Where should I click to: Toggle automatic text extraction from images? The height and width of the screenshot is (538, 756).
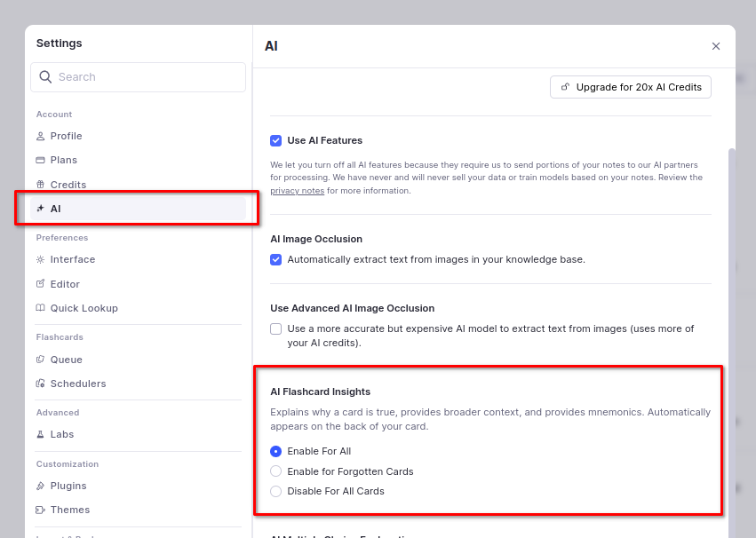pyautogui.click(x=276, y=259)
